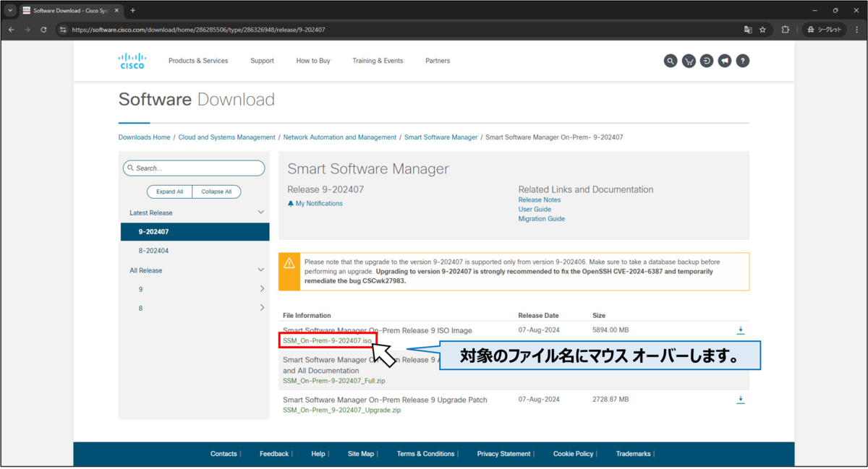
Task: Click the download icon for the Upgrade Patch
Action: (x=740, y=399)
